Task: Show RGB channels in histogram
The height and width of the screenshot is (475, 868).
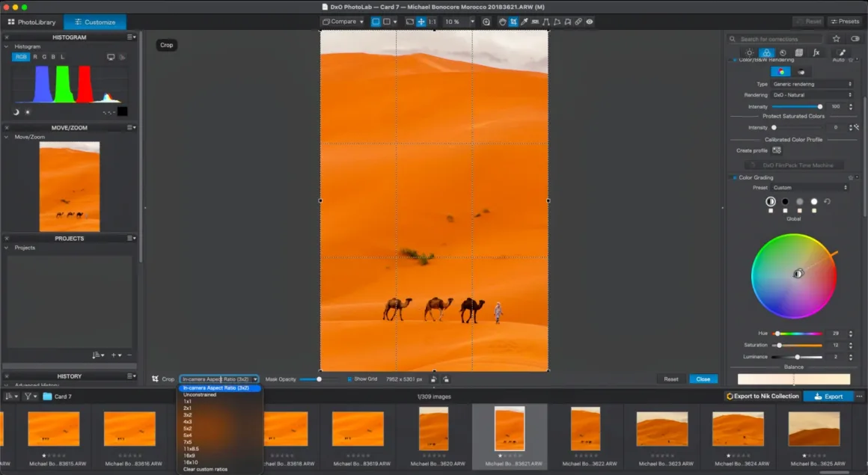Action: point(20,57)
